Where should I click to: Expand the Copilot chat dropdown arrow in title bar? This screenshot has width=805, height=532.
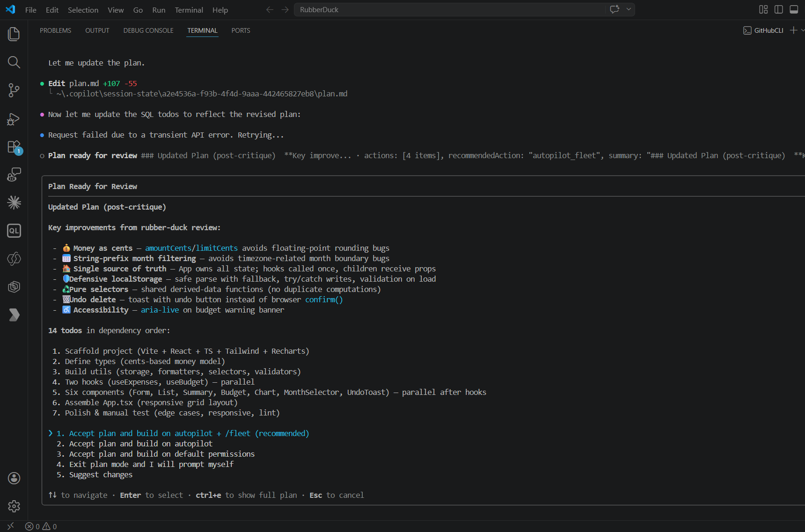coord(629,9)
